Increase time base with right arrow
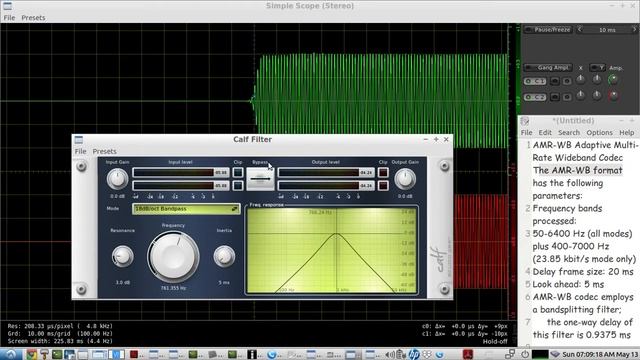The width and height of the screenshot is (640, 360). [634, 29]
